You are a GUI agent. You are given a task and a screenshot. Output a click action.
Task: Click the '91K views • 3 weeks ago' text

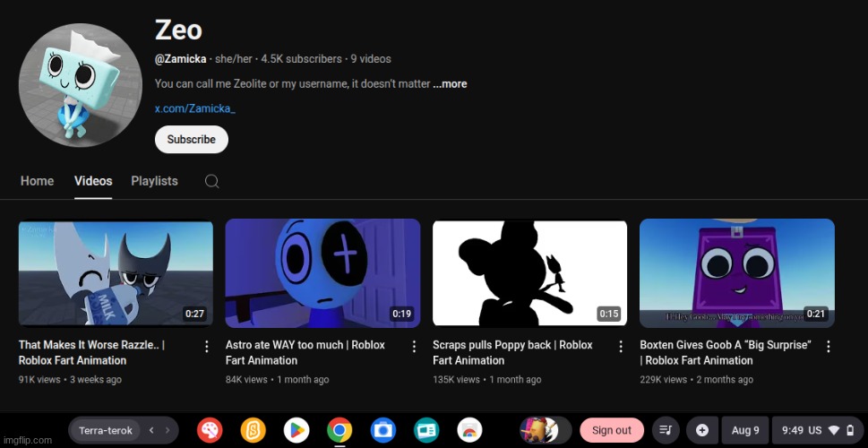click(70, 380)
